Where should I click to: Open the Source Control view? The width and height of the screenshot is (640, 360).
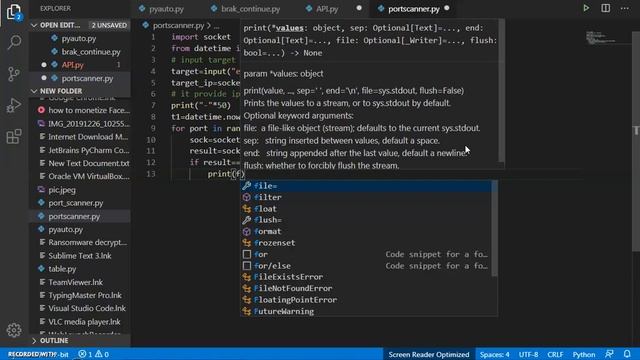pyautogui.click(x=14, y=74)
